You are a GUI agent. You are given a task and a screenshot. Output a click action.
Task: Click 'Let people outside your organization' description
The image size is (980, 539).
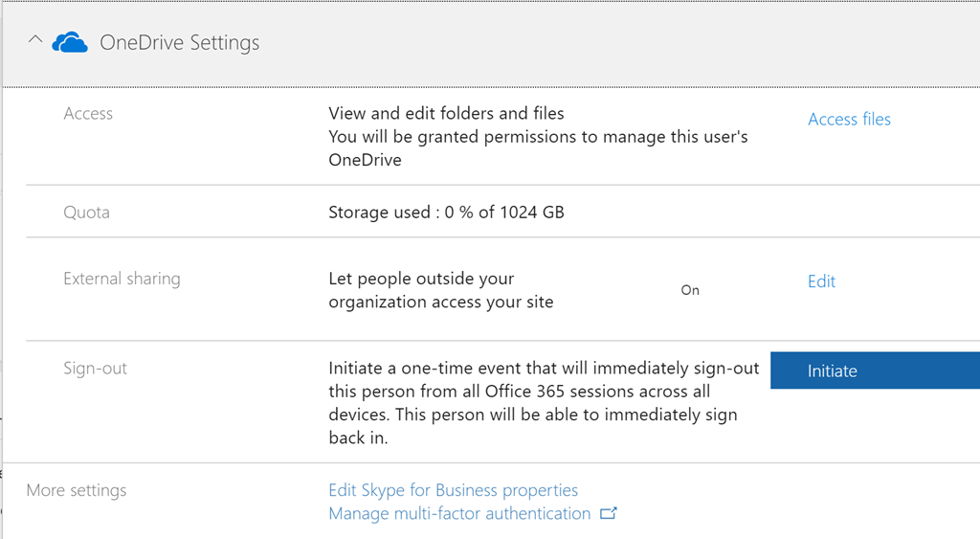pyautogui.click(x=440, y=290)
